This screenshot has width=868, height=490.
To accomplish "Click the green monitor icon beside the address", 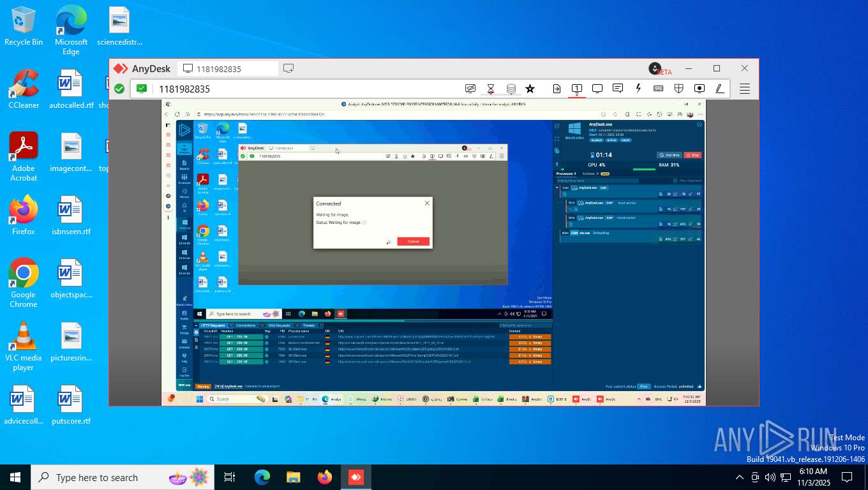I will pyautogui.click(x=142, y=89).
